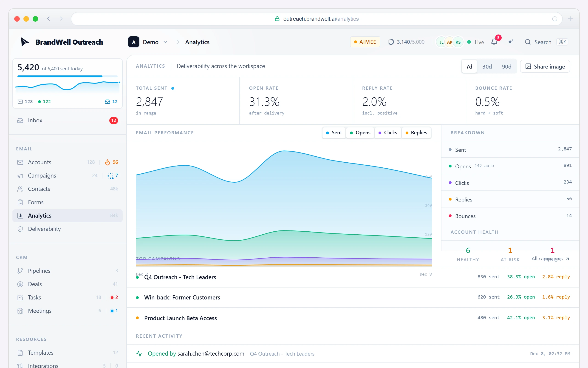Click the breadcrumb chevron before Analytics
Viewport: 588px width, 368px height.
(178, 42)
